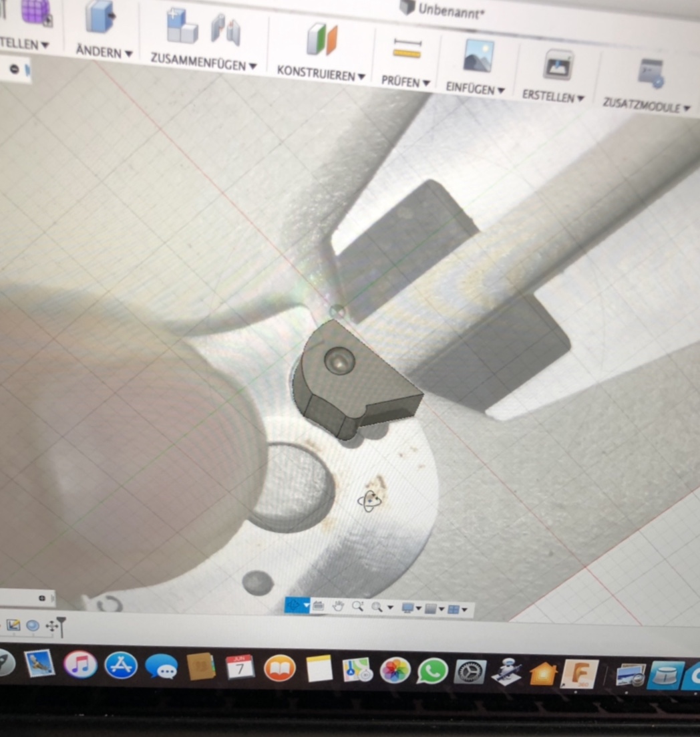
Task: Select the Pan hand tool in navigation bar
Action: (338, 607)
